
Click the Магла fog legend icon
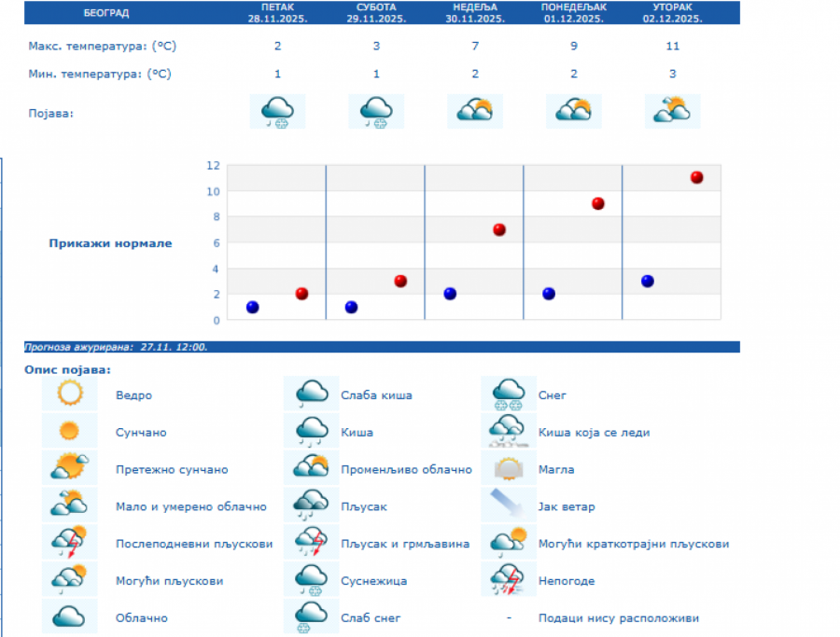509,469
